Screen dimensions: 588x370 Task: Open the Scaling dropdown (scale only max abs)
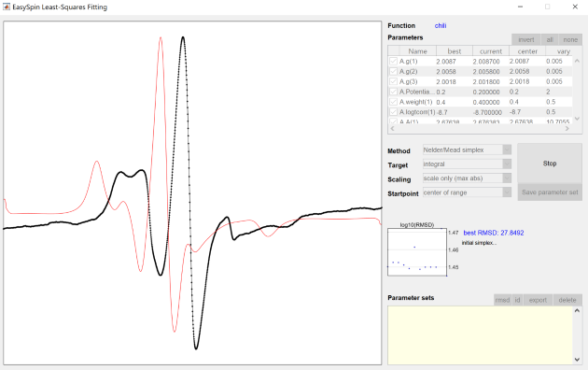pos(467,178)
